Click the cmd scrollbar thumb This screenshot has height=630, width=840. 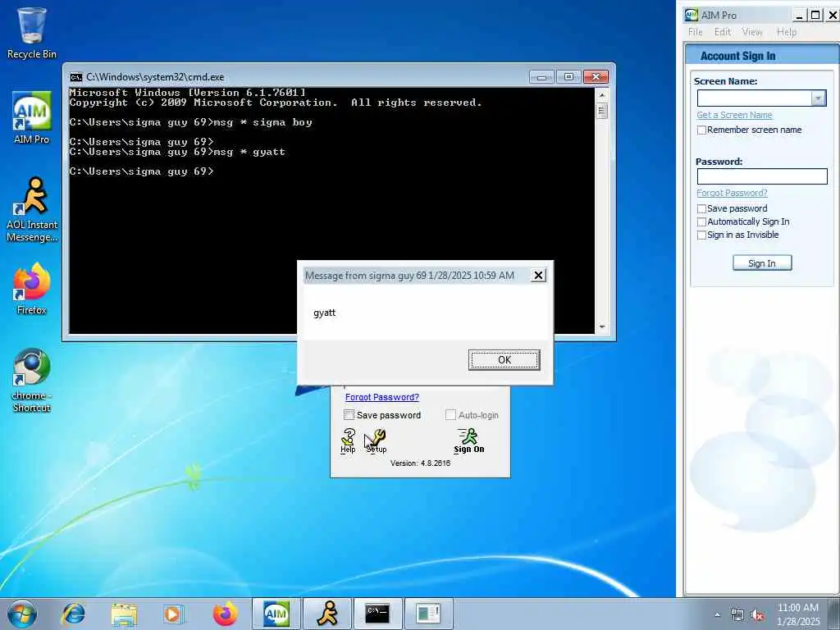[x=601, y=111]
